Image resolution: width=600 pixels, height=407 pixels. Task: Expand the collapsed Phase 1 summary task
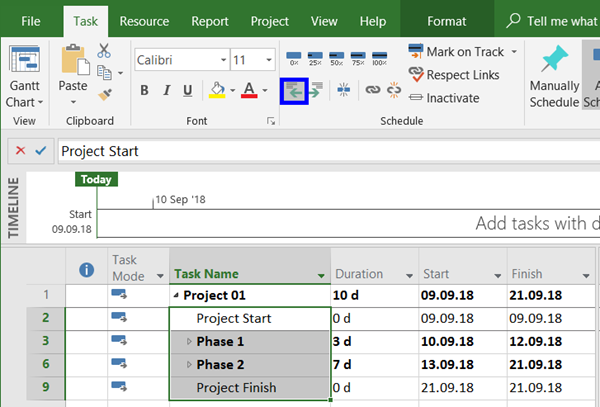(189, 342)
